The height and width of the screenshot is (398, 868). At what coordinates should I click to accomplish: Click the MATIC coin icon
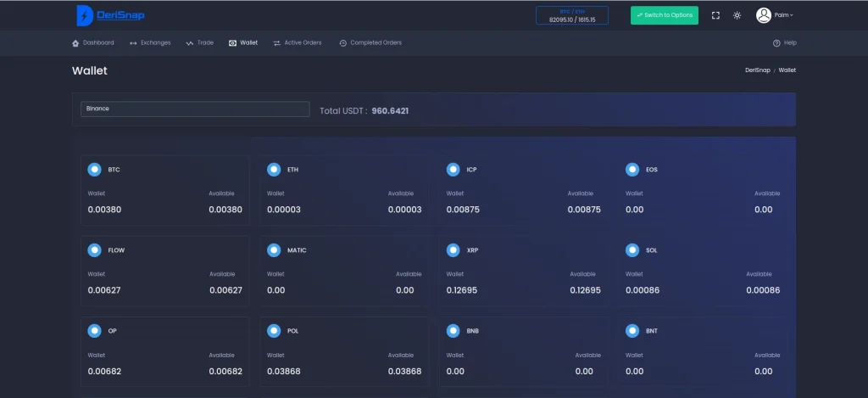point(273,250)
